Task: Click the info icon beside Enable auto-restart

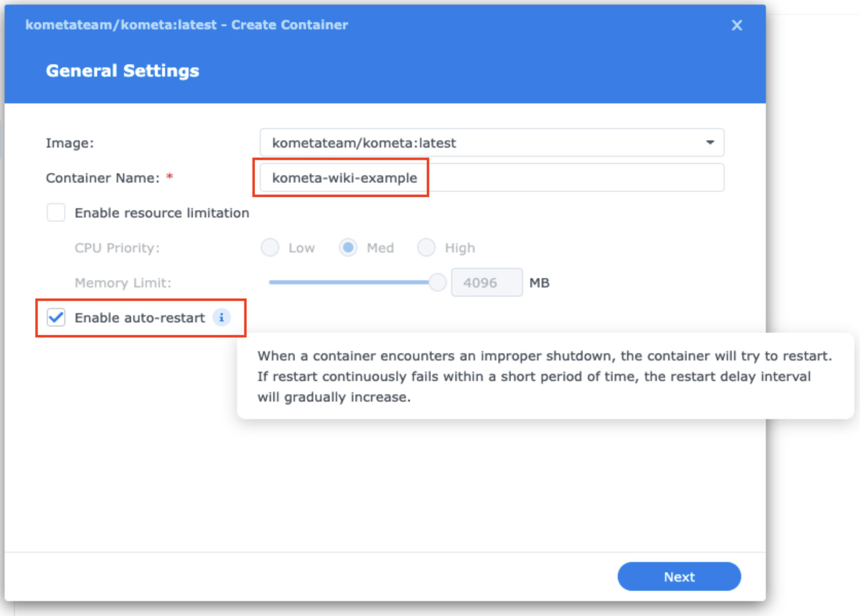Action: 222,318
